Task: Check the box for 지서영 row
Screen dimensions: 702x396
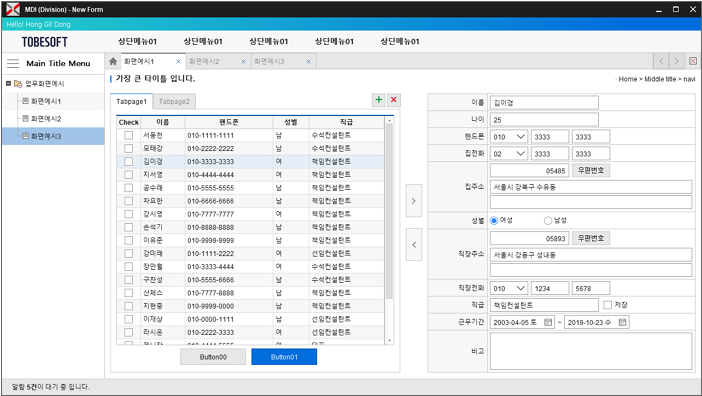Action: (128, 175)
